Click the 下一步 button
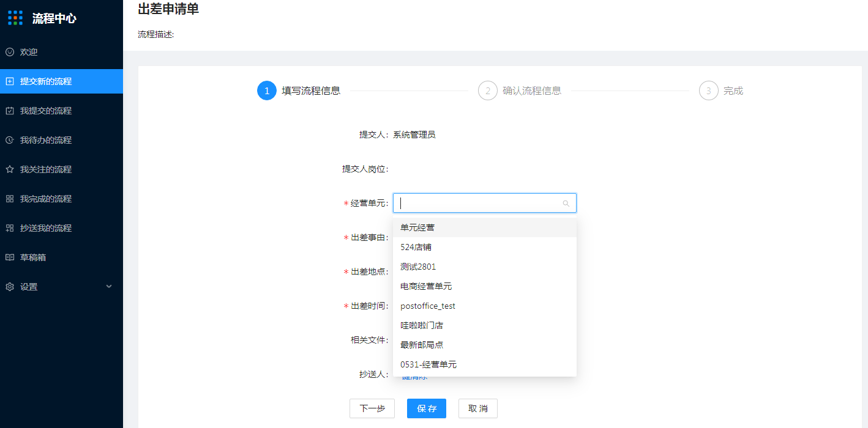This screenshot has width=868, height=428. (372, 408)
